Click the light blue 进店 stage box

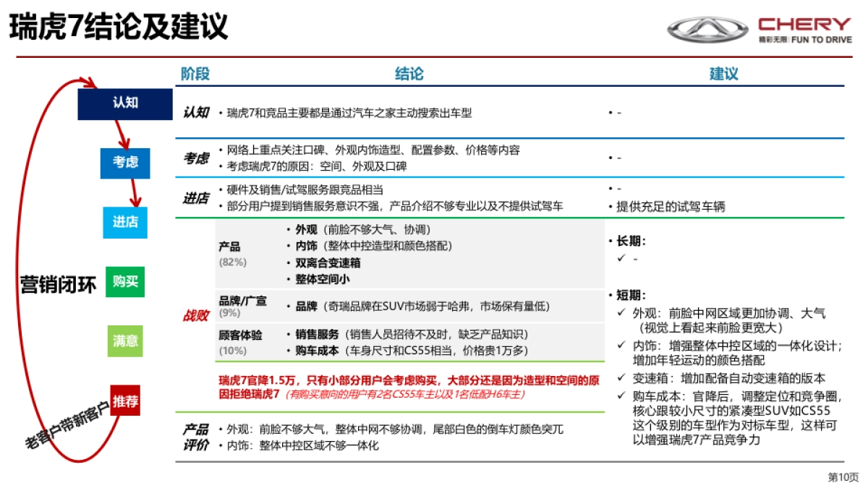(124, 224)
